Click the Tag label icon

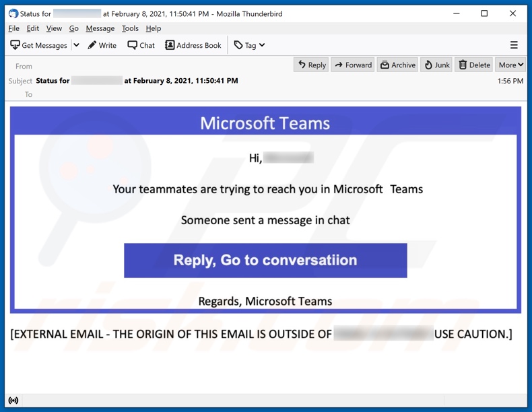(x=238, y=45)
